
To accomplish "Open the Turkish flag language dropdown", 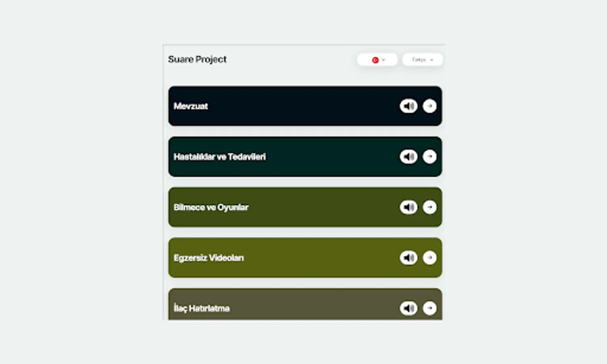I will 377,59.
